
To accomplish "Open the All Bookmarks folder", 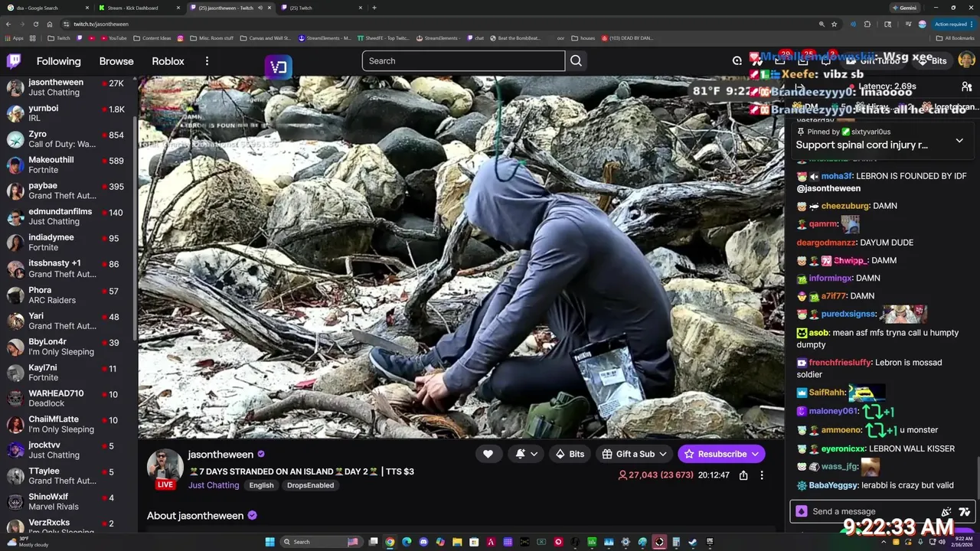I will [955, 38].
